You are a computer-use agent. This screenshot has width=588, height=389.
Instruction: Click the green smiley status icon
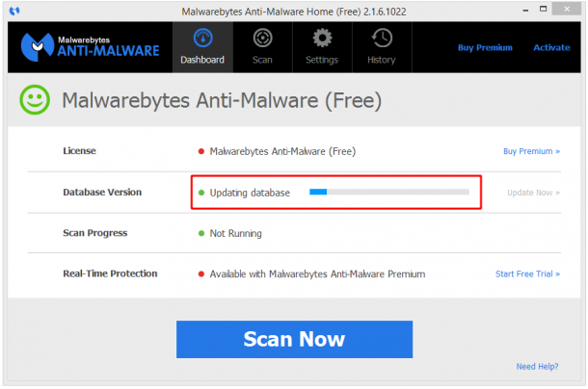click(x=35, y=100)
